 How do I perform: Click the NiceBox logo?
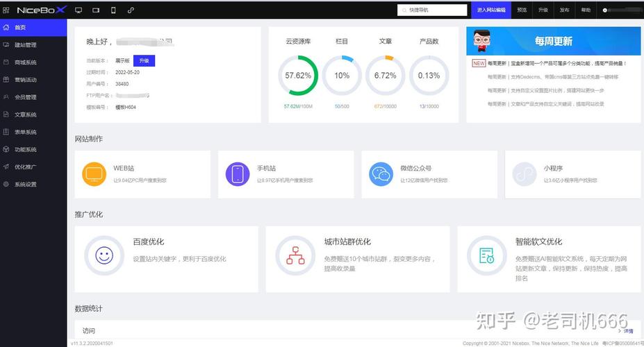[x=41, y=10]
